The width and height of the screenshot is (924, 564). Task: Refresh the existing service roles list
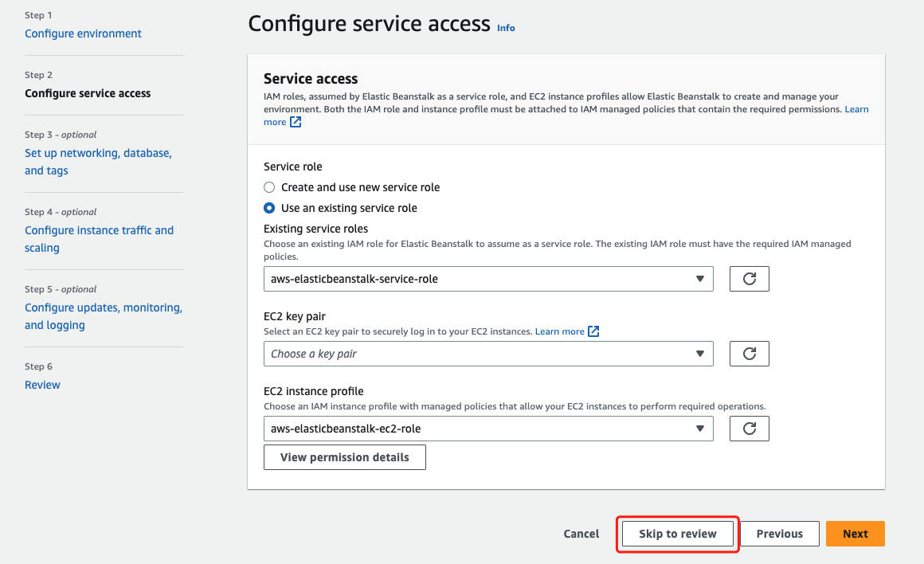tap(749, 279)
